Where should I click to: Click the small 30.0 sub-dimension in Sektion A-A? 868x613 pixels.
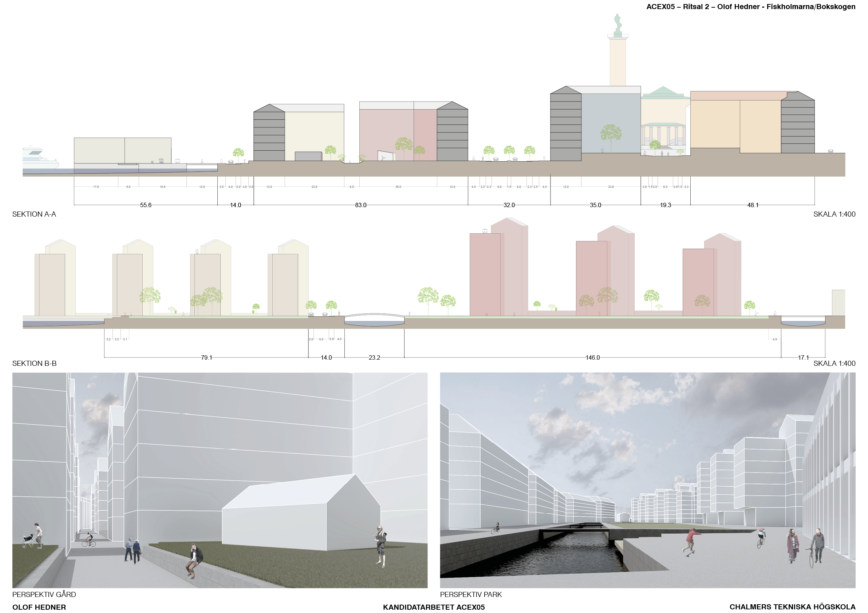coord(398,187)
